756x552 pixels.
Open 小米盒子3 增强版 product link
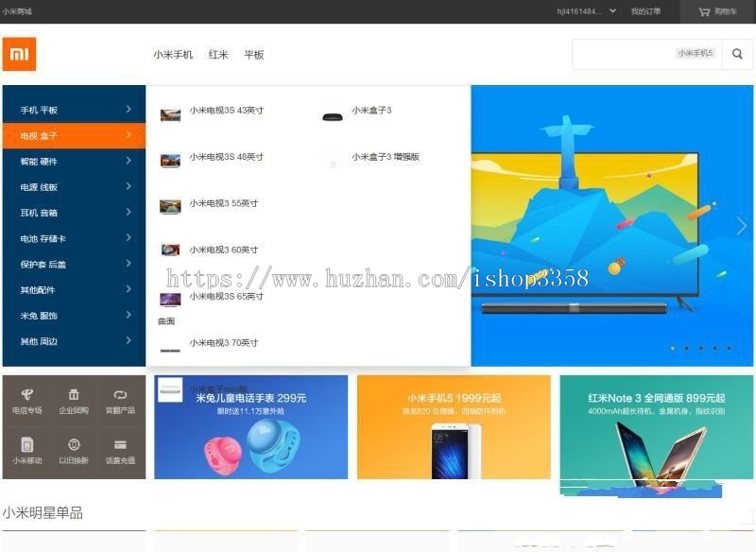[x=386, y=157]
